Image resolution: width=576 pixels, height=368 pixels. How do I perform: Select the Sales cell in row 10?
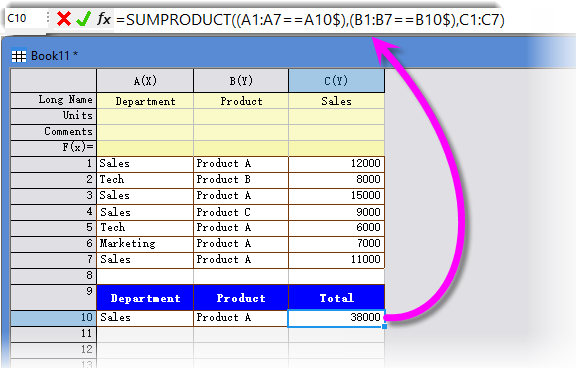pyautogui.click(x=145, y=318)
